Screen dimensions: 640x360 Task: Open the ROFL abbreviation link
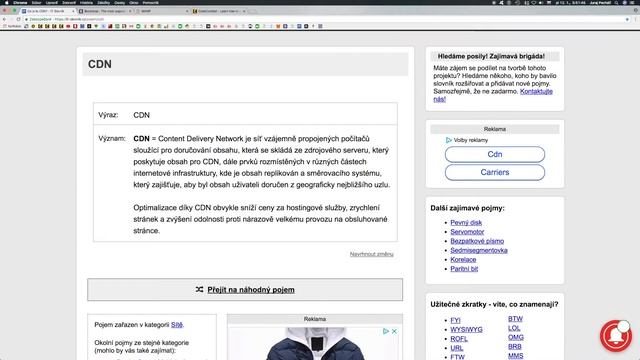459,339
